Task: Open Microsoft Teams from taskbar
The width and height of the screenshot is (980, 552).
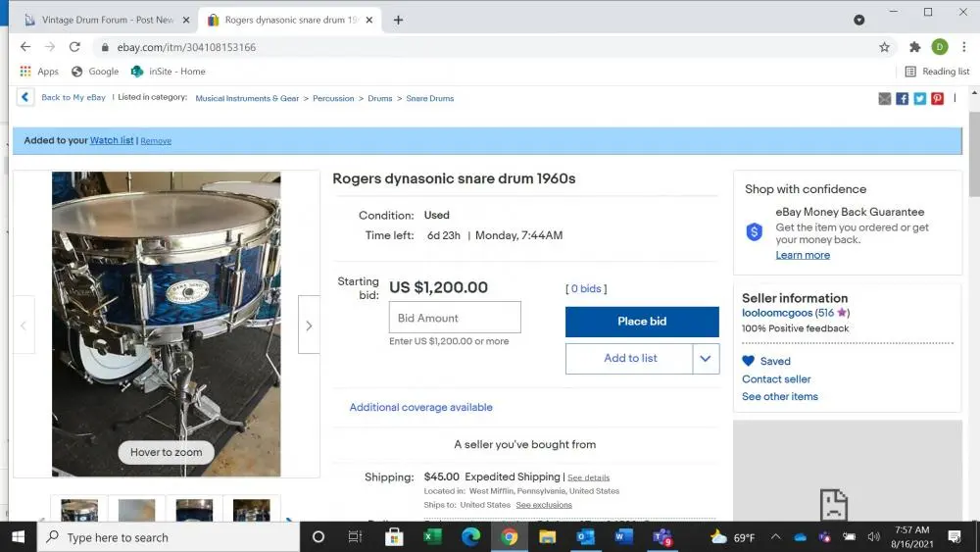Action: point(662,537)
